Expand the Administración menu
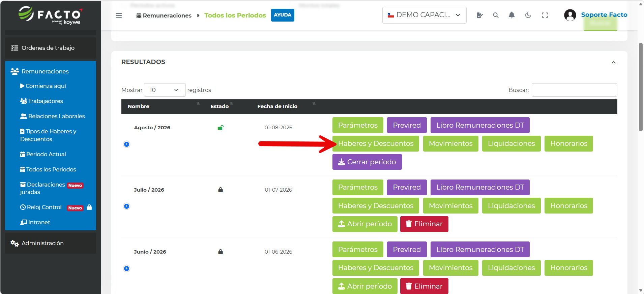 (51, 243)
